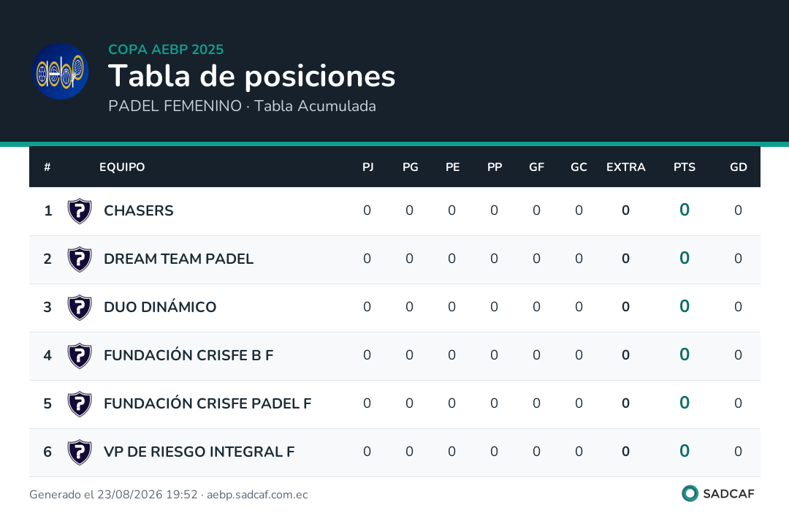Screen dimensions: 789x532
Task: Open the DREAM TEAM PADEL team name
Action: 179,259
